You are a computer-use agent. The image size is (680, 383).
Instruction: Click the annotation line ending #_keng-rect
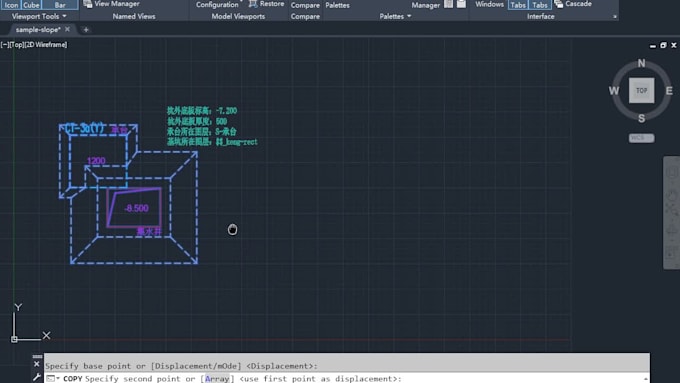212,142
